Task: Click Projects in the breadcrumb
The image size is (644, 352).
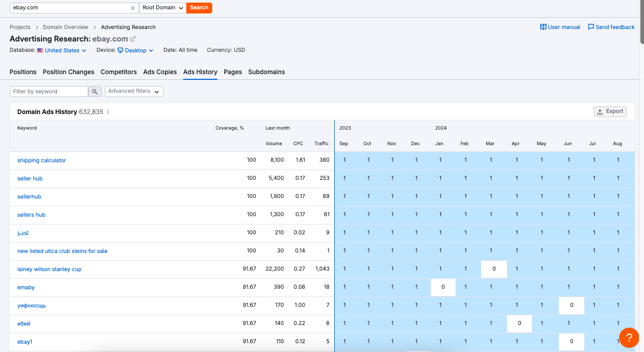Action: [20, 27]
